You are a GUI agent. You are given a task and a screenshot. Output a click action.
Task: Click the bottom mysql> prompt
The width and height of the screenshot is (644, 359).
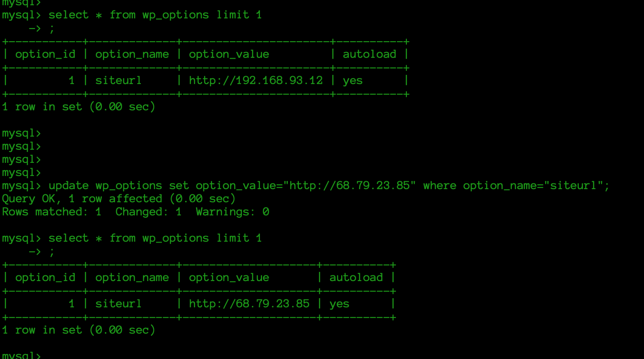coord(21,355)
